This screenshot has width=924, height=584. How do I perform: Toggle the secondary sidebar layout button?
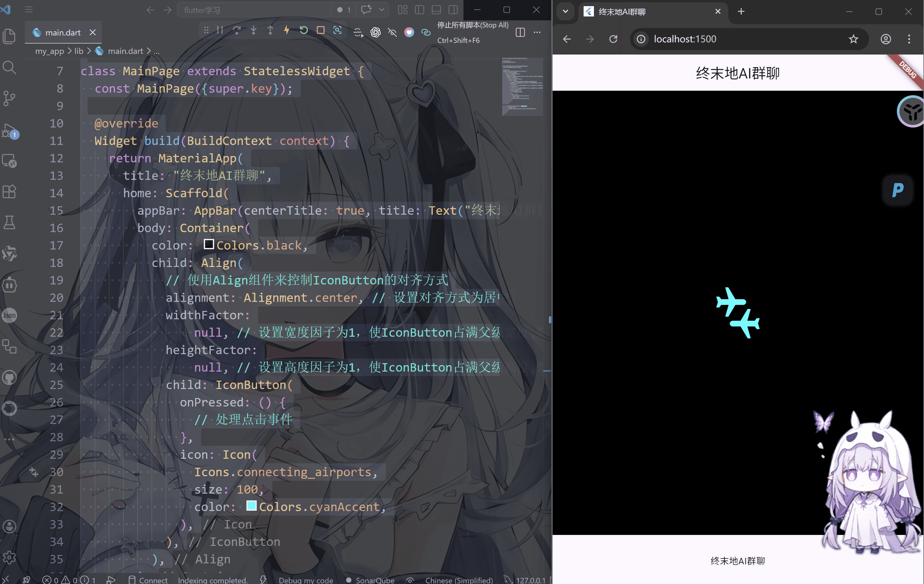[x=453, y=10]
